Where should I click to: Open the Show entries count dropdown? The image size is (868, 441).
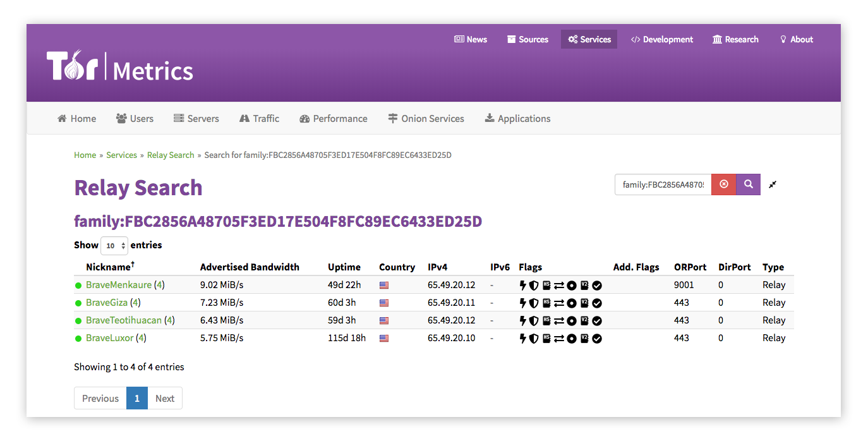(x=114, y=245)
